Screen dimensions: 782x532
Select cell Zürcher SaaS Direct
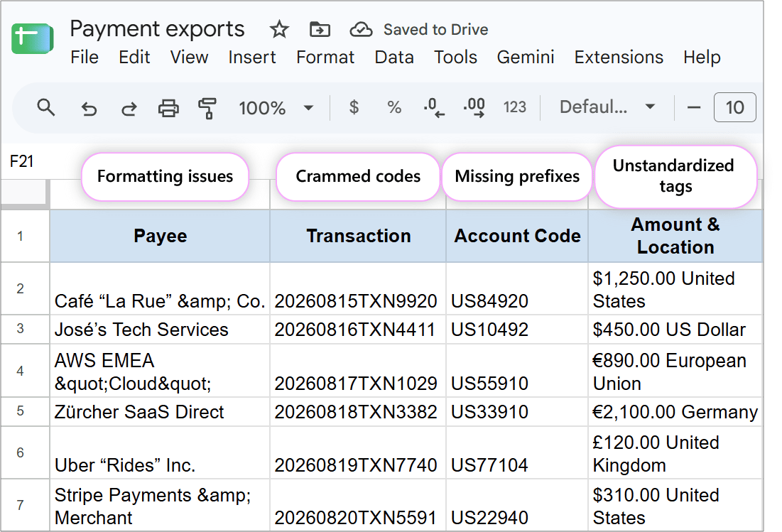coord(160,411)
